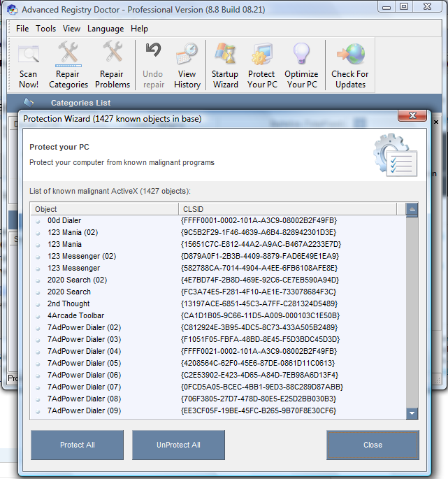
Task: Open the Tools menu
Action: pos(46,29)
